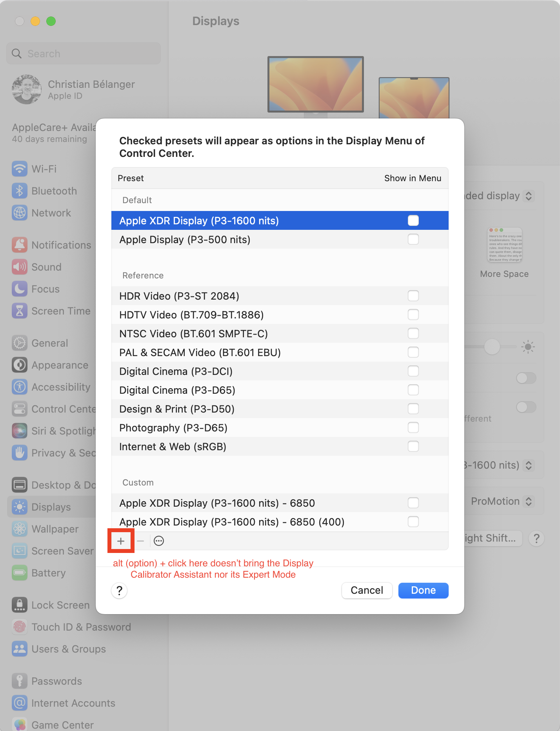
Task: Open AppleCare+ availability notice
Action: coord(54,133)
